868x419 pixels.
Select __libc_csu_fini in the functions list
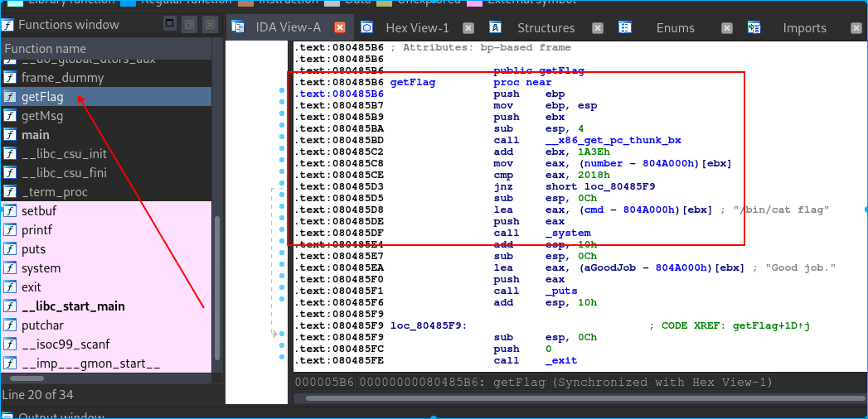pos(105,173)
